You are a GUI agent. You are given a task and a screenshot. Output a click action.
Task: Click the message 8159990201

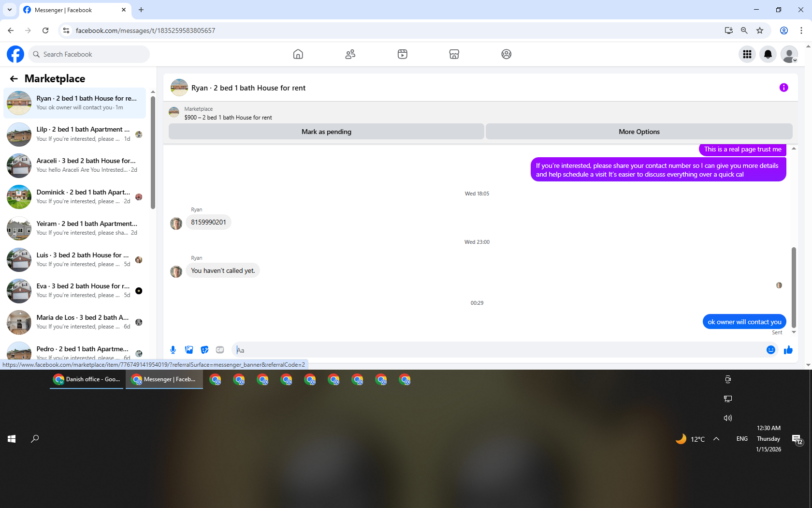tap(208, 223)
